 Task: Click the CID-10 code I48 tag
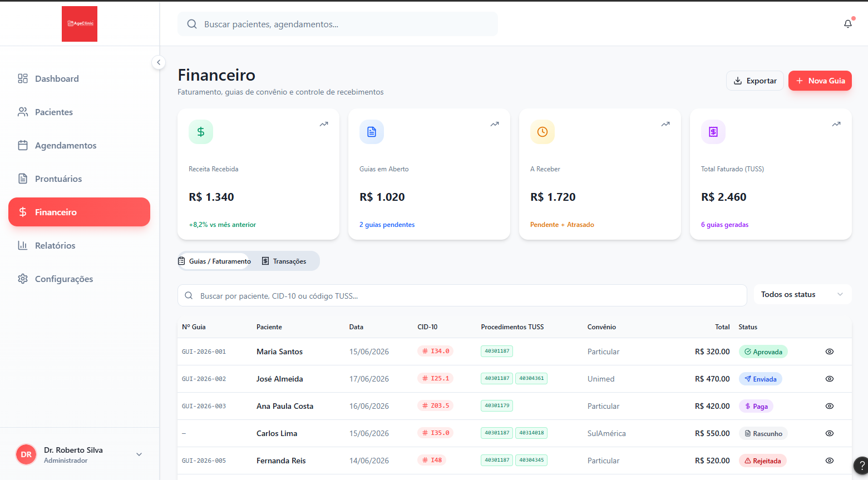point(432,460)
